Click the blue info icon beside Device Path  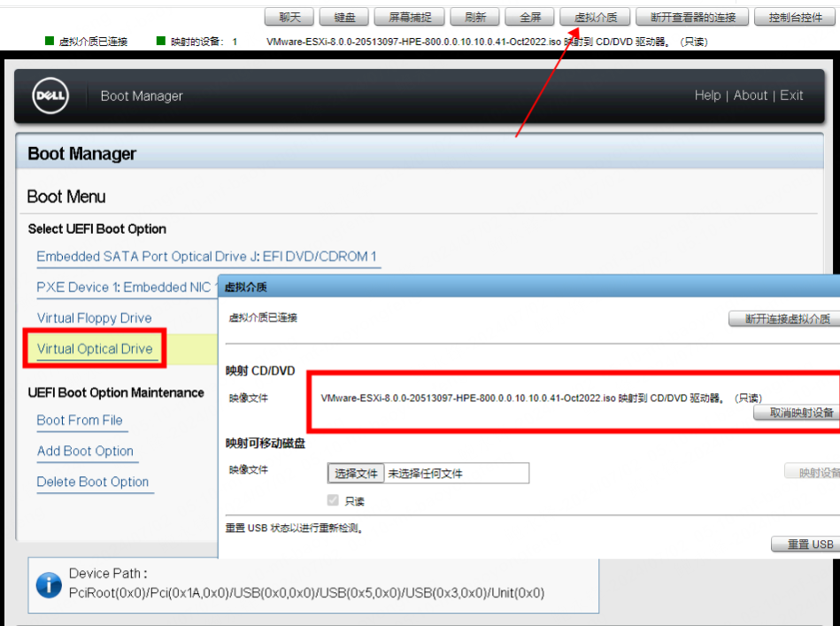(49, 584)
